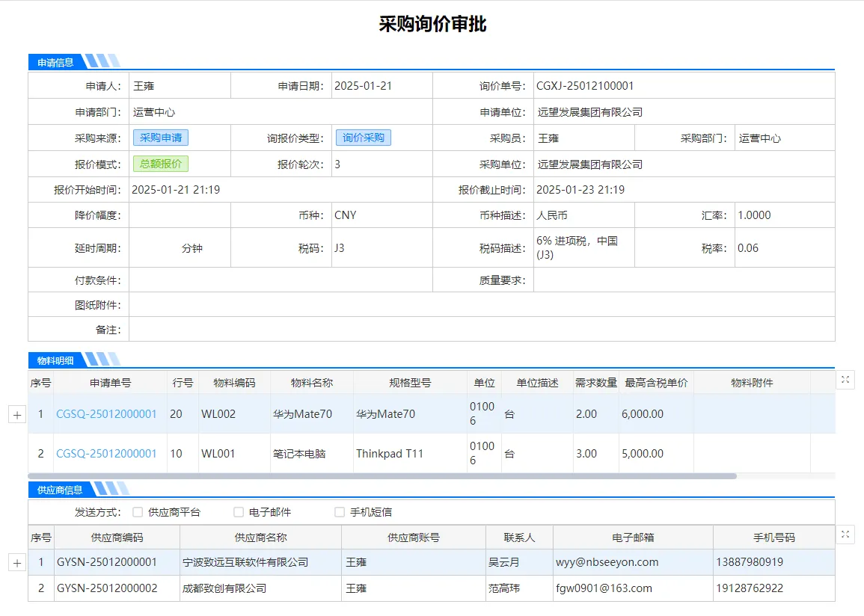The height and width of the screenshot is (616, 864).
Task: Click email fgw0901@163.com
Action: click(x=604, y=588)
